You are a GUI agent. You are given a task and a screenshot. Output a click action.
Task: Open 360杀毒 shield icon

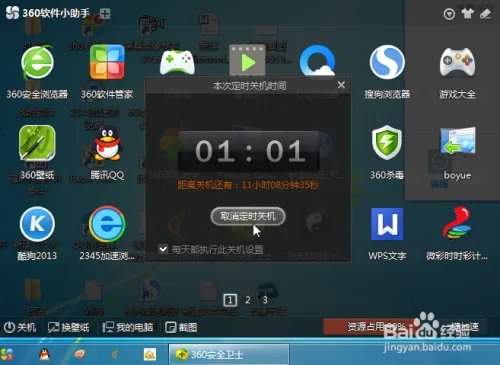[387, 143]
